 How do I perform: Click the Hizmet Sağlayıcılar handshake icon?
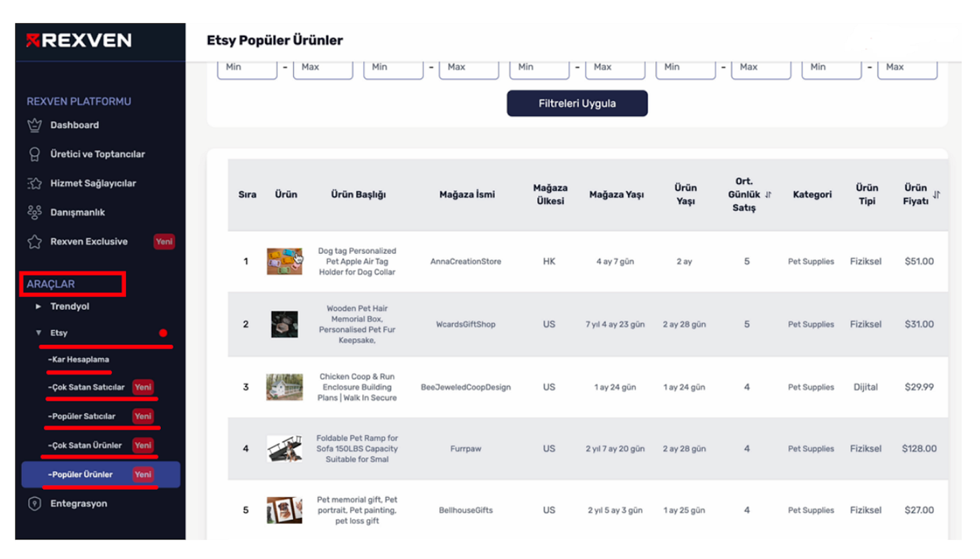tap(34, 183)
